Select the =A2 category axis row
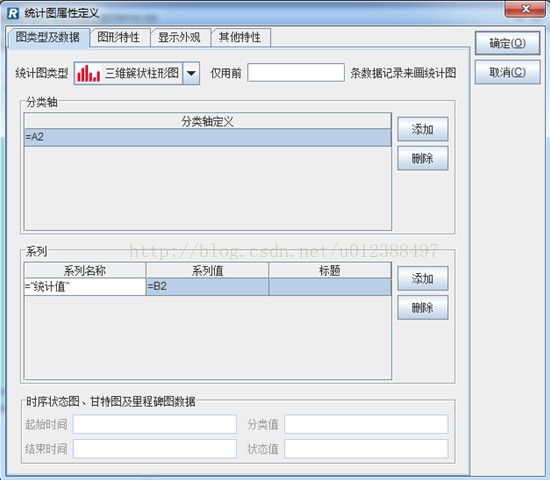This screenshot has height=480, width=550. (208, 137)
